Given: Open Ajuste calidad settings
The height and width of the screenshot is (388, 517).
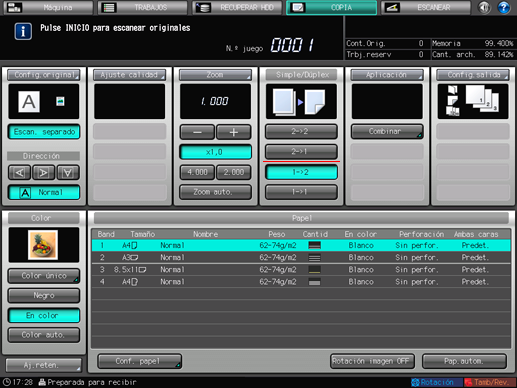Looking at the screenshot, I should click(x=129, y=75).
